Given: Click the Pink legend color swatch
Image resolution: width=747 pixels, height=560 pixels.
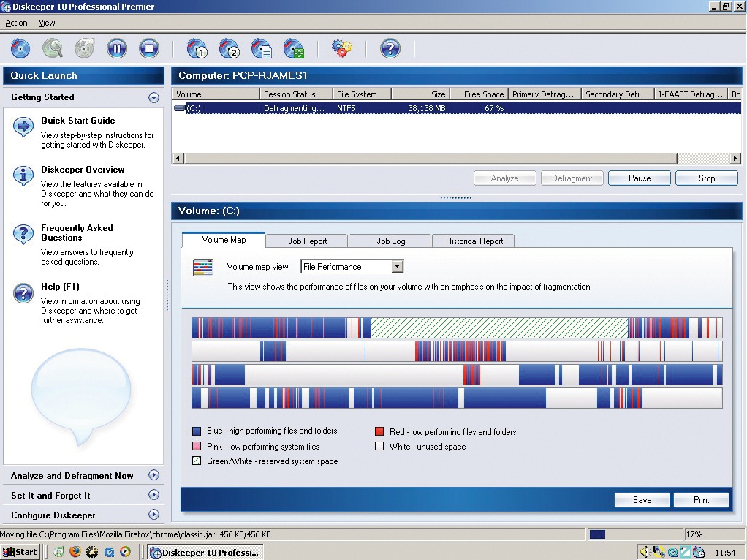Looking at the screenshot, I should [x=197, y=447].
